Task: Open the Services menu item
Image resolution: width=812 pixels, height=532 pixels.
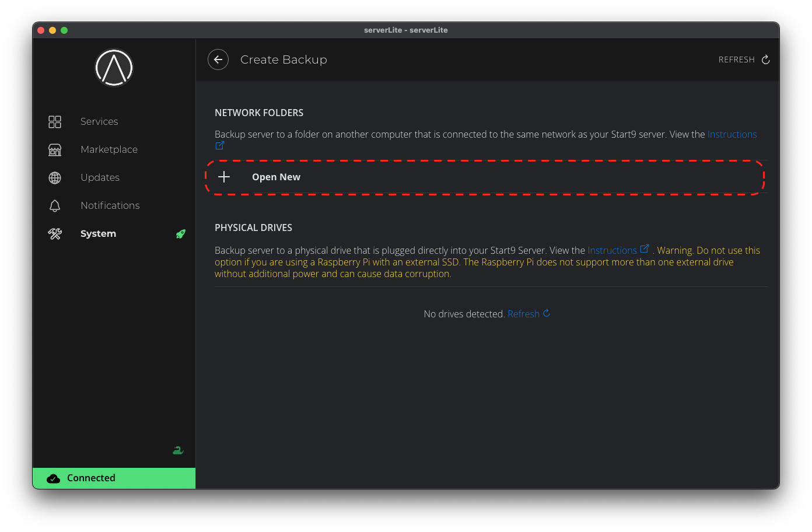Action: pyautogui.click(x=99, y=121)
